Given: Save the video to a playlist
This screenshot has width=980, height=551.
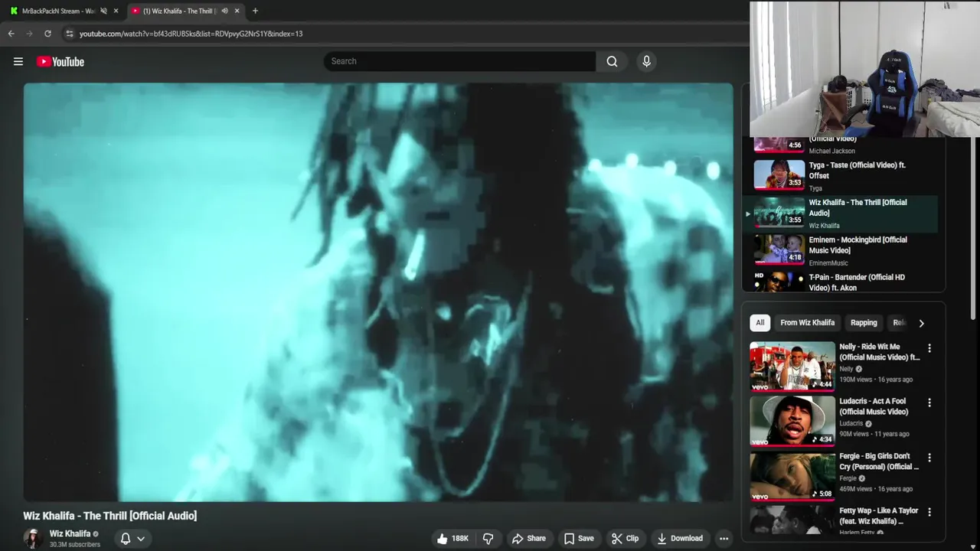Looking at the screenshot, I should (x=579, y=539).
